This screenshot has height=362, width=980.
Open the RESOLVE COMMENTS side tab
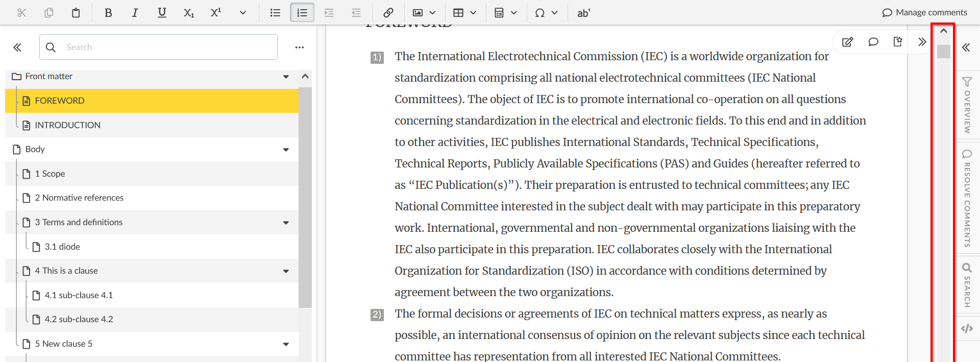(x=967, y=199)
